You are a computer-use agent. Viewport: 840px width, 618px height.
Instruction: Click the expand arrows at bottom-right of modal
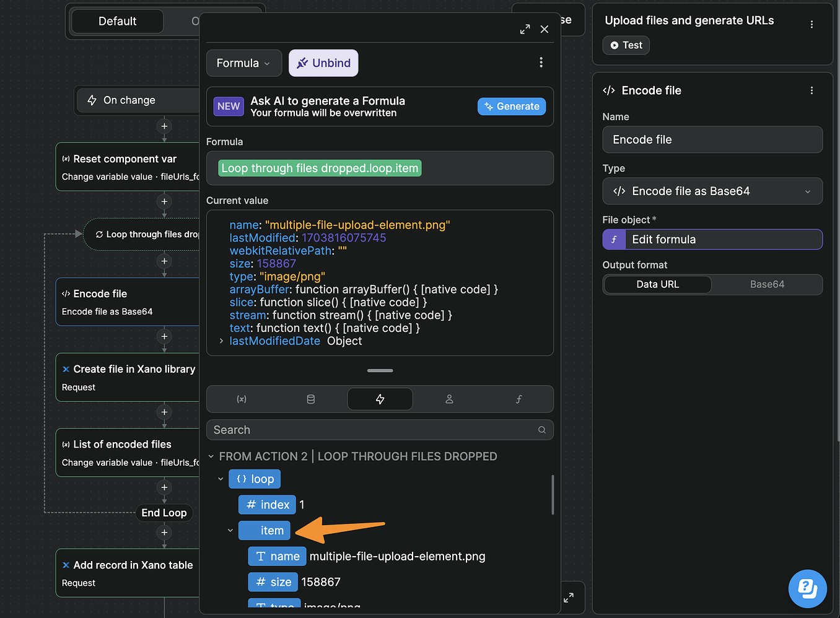point(568,597)
